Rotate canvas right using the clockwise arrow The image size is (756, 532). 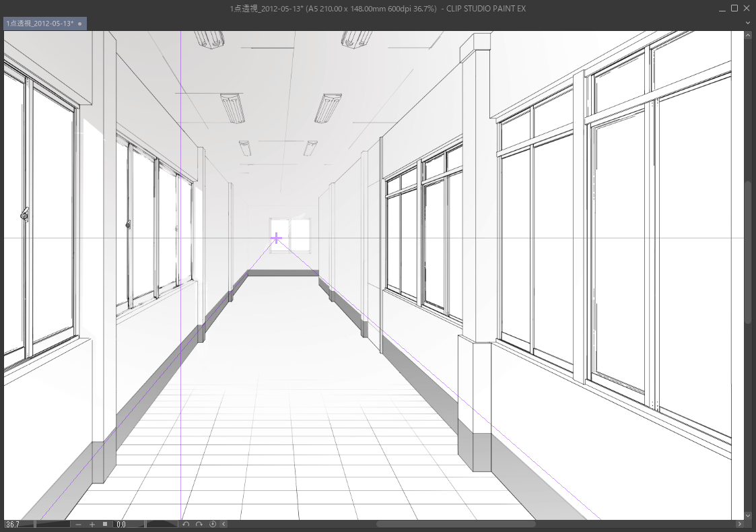coord(199,524)
